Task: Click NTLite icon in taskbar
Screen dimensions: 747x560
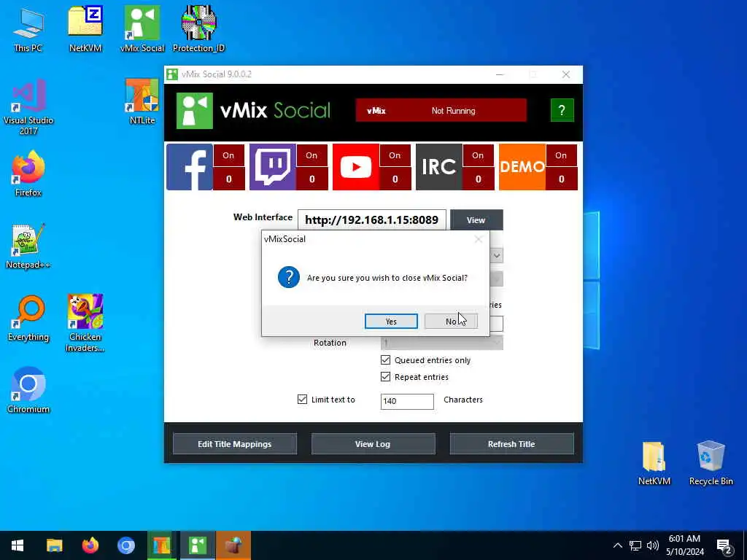Action: pyautogui.click(x=162, y=545)
